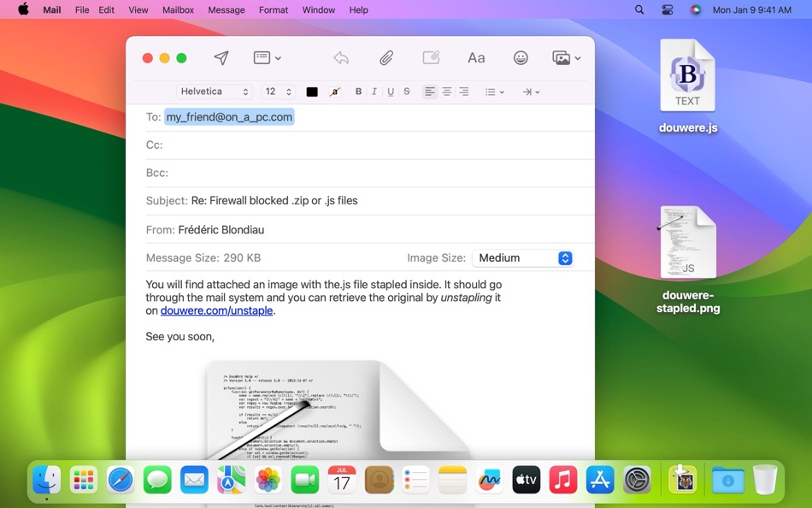The height and width of the screenshot is (508, 812).
Task: Open the Apple menu
Action: pos(23,9)
